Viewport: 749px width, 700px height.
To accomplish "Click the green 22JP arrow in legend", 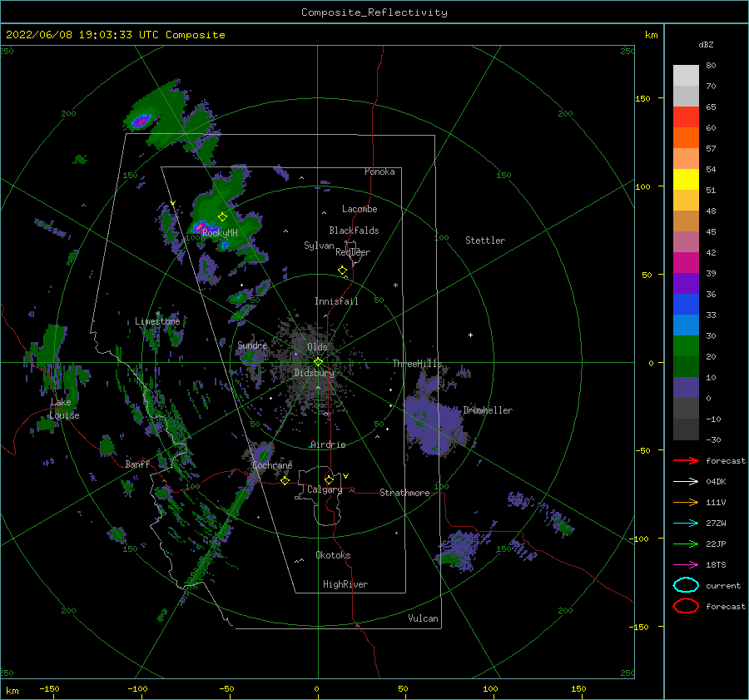I will coord(686,544).
